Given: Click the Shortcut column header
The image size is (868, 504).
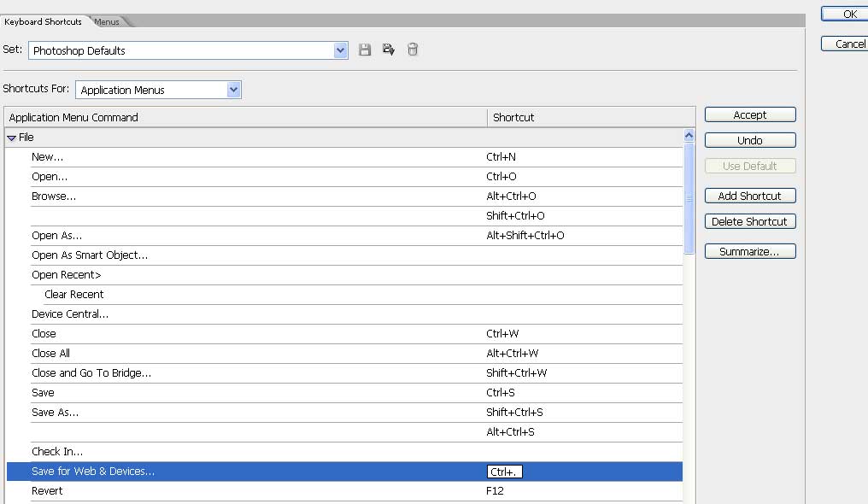Looking at the screenshot, I should tap(589, 117).
